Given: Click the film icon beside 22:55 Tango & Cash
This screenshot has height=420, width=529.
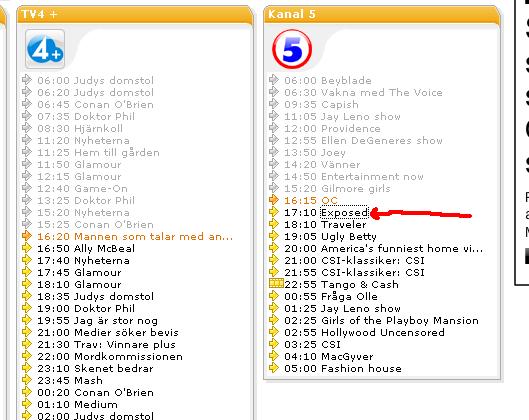Looking at the screenshot, I should coord(276,283).
